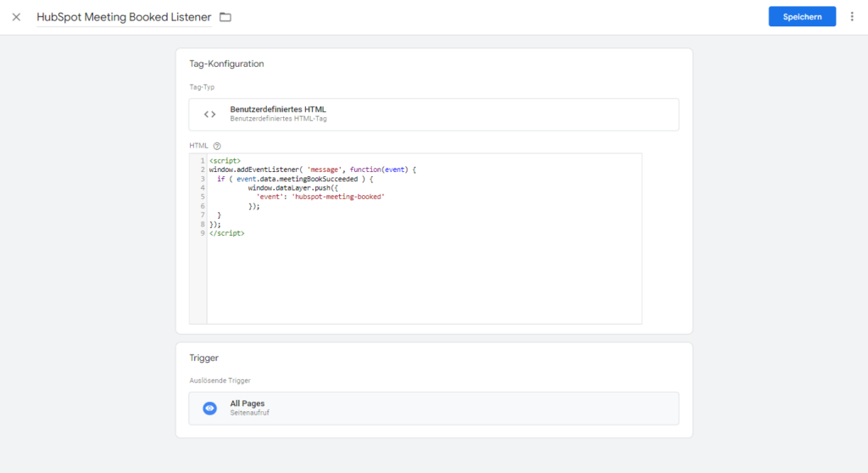Screen dimensions: 868x473
Task: Open the All Pages trigger row
Action: [433, 409]
